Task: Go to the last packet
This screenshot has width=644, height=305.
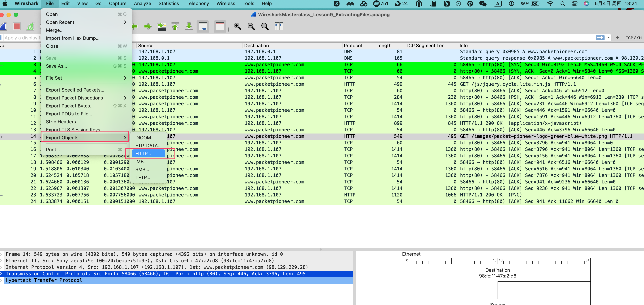Action: click(189, 26)
